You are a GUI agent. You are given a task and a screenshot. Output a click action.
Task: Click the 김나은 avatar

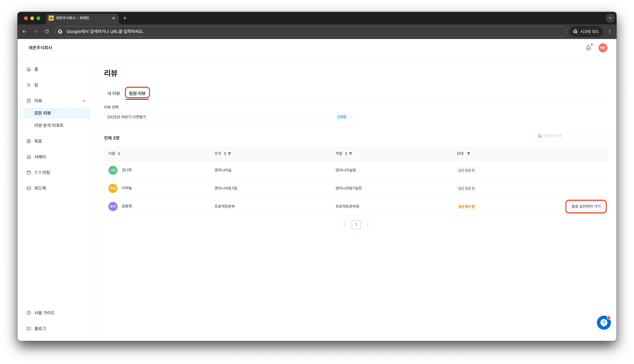pyautogui.click(x=113, y=170)
